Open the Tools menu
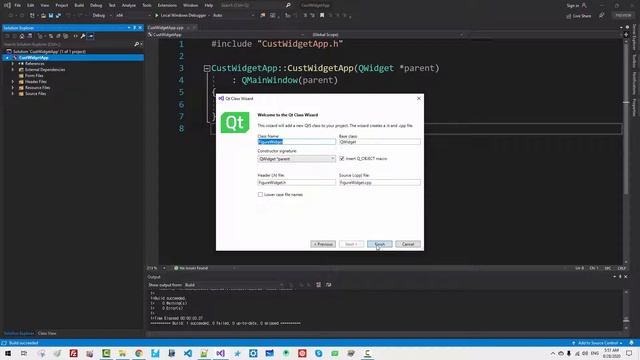This screenshot has width=640, height=360. pyautogui.click(x=147, y=5)
